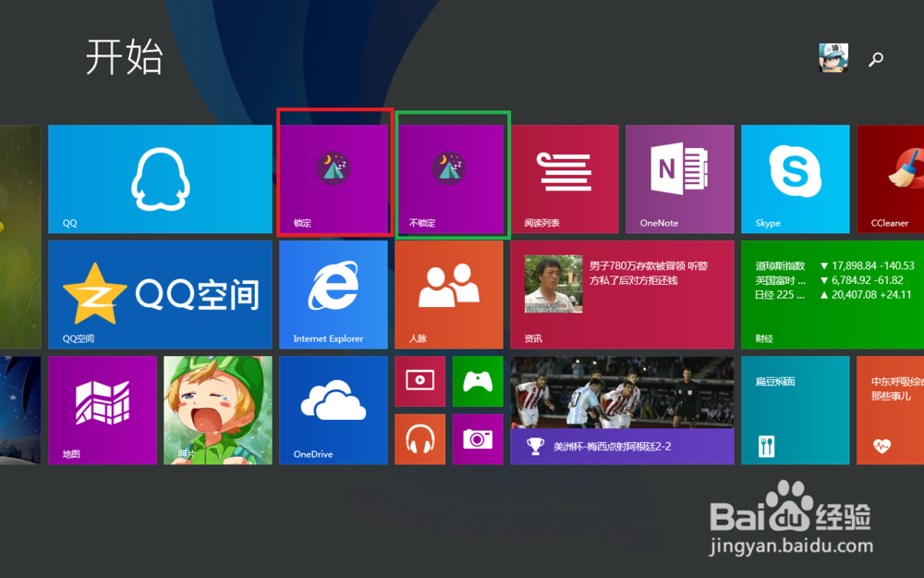924x578 pixels.
Task: Open the food and drink tile 扁豆焖面
Action: click(x=796, y=410)
